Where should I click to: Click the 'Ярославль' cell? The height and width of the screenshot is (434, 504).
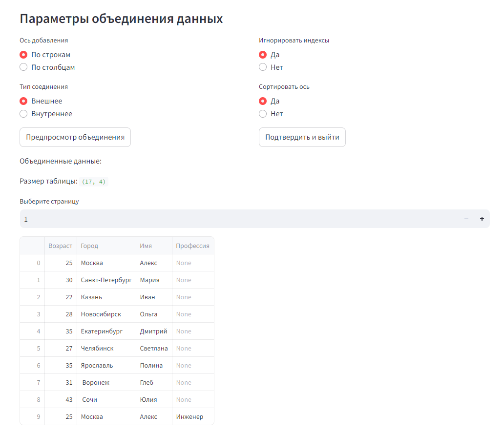pos(106,365)
